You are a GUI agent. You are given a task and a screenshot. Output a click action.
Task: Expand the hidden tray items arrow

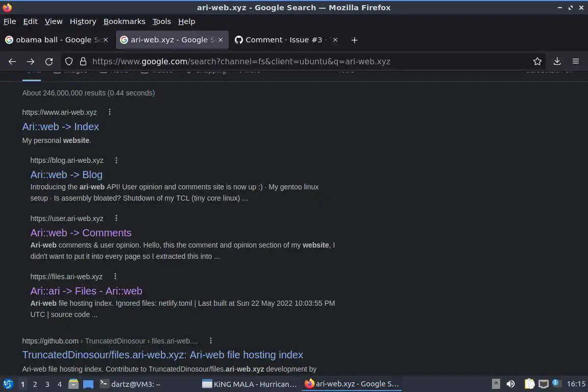click(496, 384)
